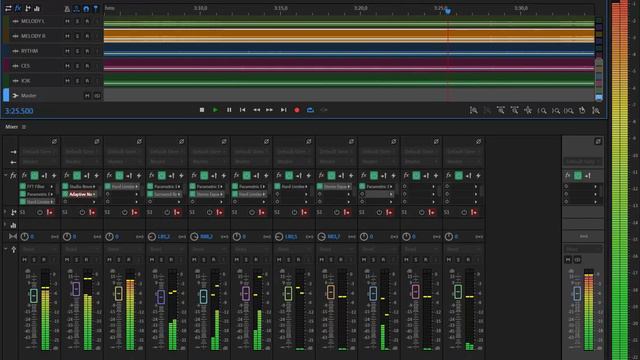The width and height of the screenshot is (640, 360).
Task: Select the Mixer panel tab
Action: pyautogui.click(x=11, y=127)
